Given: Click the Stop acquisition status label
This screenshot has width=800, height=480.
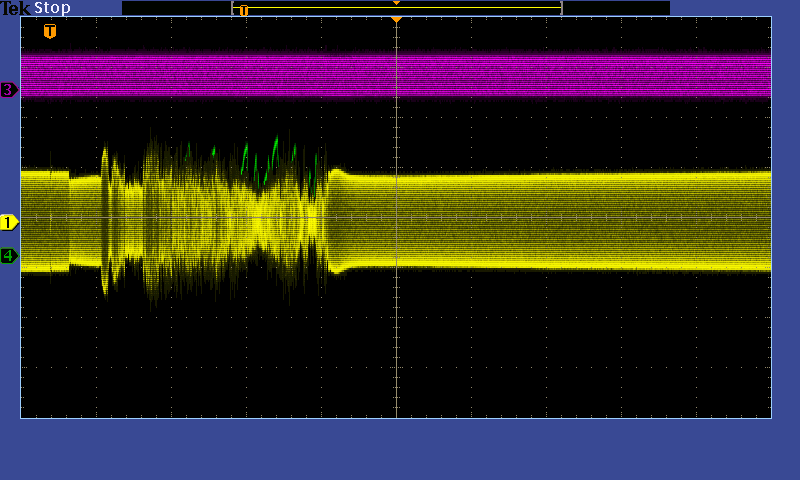Looking at the screenshot, I should (x=53, y=8).
